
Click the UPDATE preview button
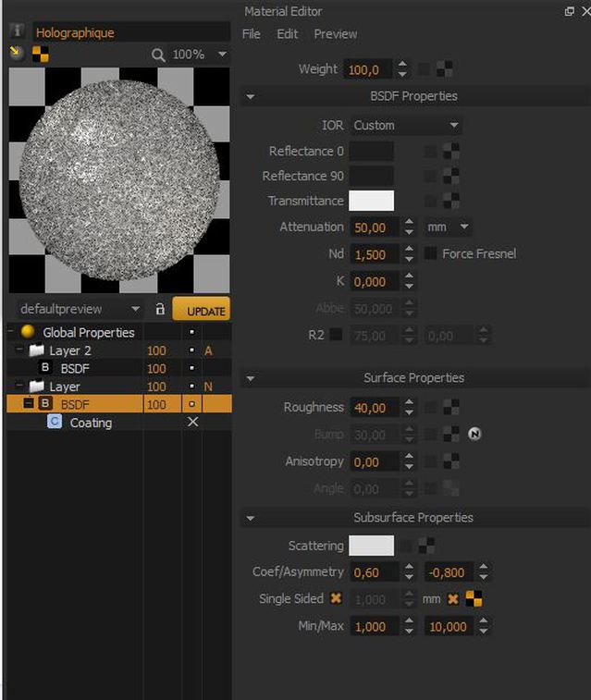click(202, 309)
